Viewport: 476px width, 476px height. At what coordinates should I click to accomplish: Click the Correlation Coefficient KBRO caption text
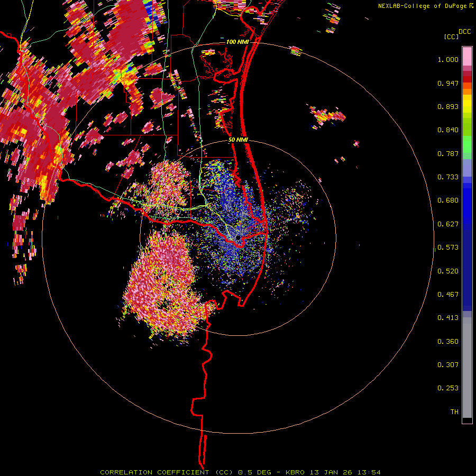coord(240,472)
